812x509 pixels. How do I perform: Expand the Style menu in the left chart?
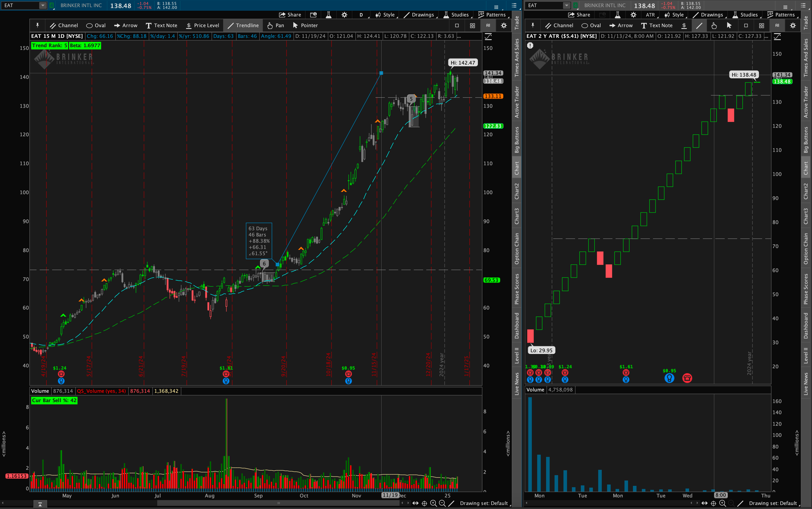pos(386,14)
